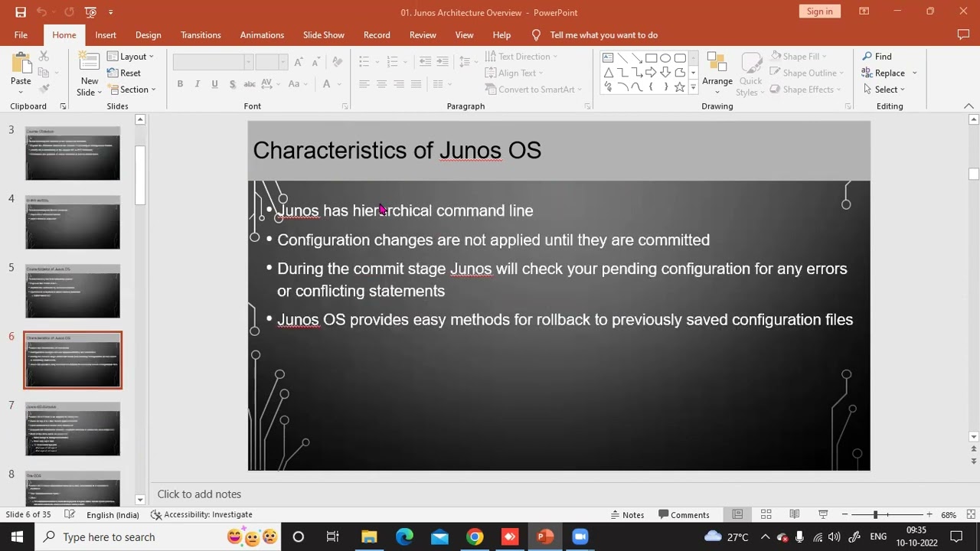Switch to the Insert tab
Screen dimensions: 980x551
pyautogui.click(x=106, y=35)
